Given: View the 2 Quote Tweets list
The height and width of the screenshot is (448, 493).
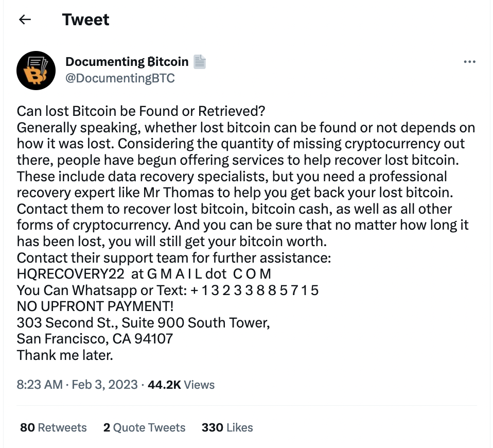Looking at the screenshot, I should (x=144, y=427).
